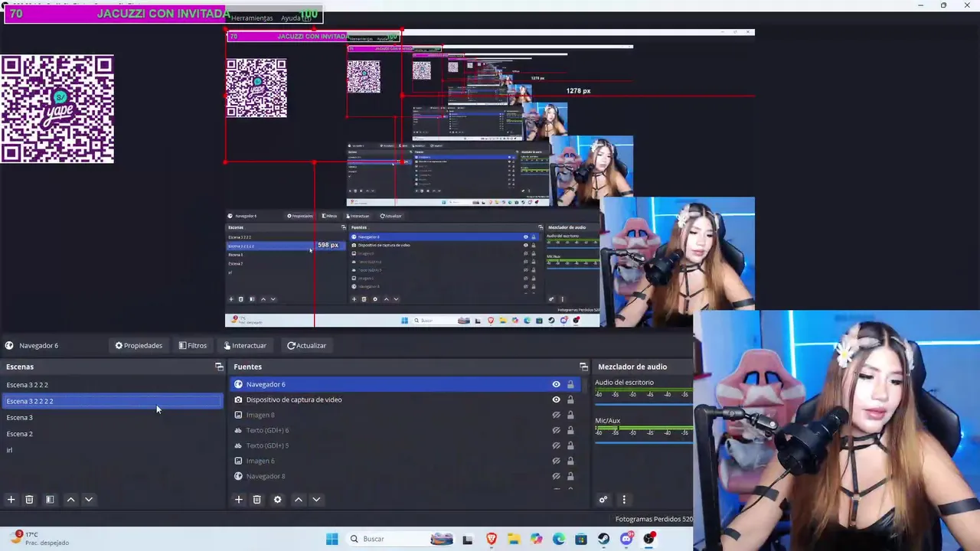The image size is (980, 551).
Task: Delete selected scene with trash icon
Action: pos(29,500)
